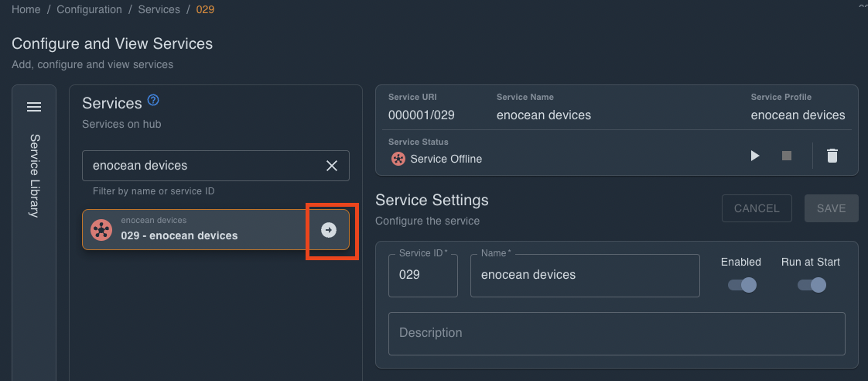Image resolution: width=868 pixels, height=381 pixels.
Task: Toggle the Run at Start switch
Action: point(811,285)
